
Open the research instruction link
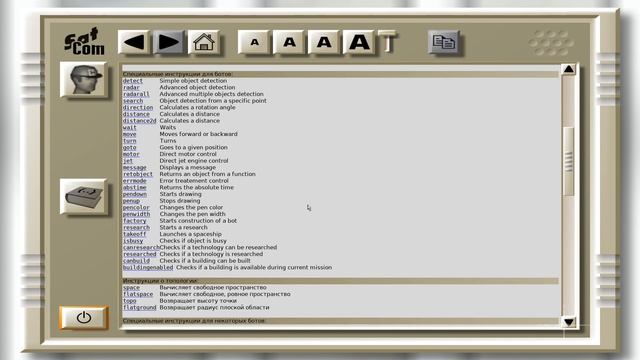pyautogui.click(x=136, y=227)
